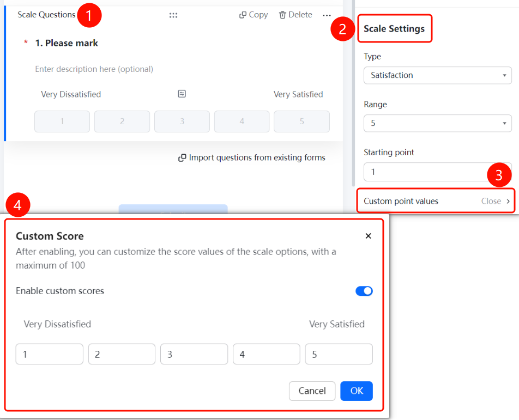Select scale option 5 in question preview
The height and width of the screenshot is (420, 519).
[302, 121]
